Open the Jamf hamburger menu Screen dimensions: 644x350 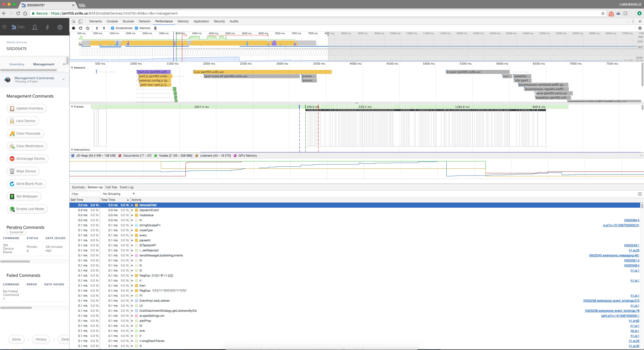point(4,27)
